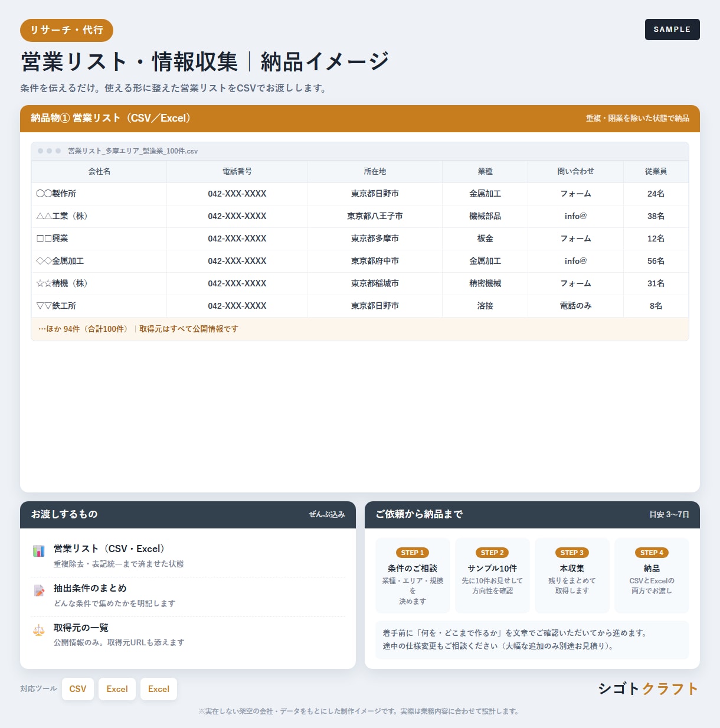
Task: Select the ▽▽鉄工所 company cell
Action: click(99, 306)
